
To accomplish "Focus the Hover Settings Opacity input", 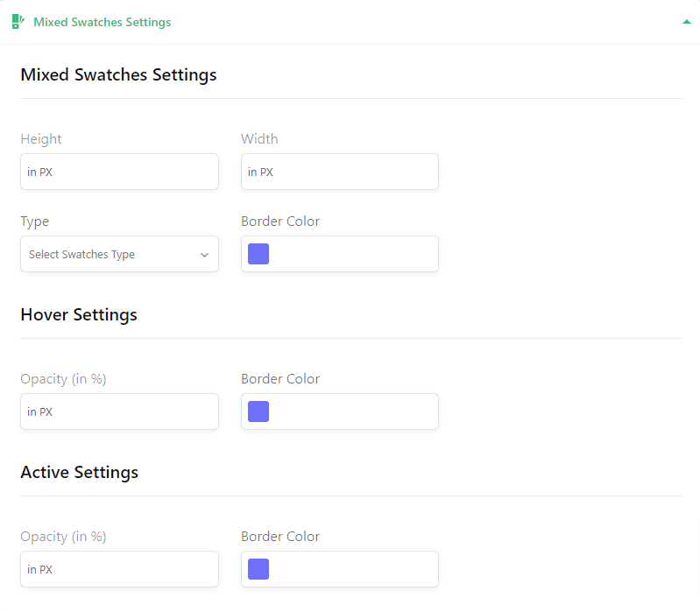I will tap(120, 412).
